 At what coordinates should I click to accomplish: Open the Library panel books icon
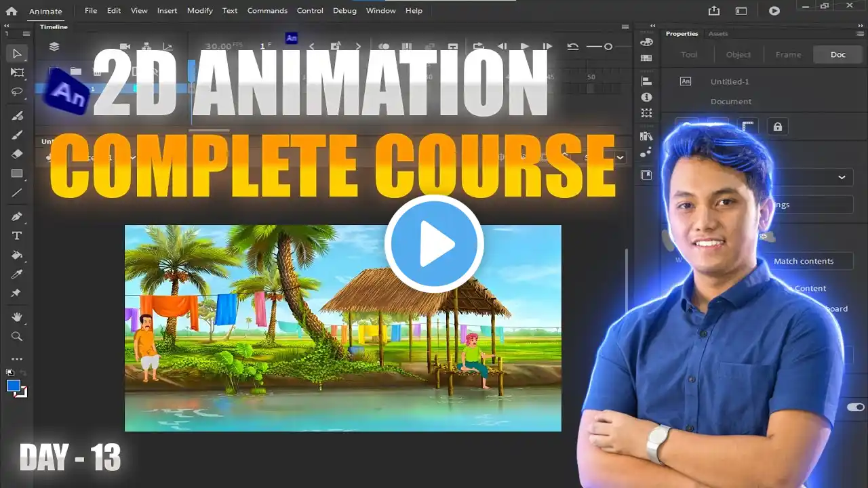click(646, 136)
